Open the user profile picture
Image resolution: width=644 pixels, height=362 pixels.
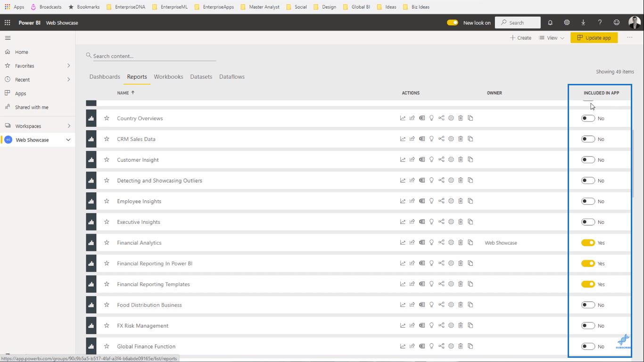(x=634, y=23)
